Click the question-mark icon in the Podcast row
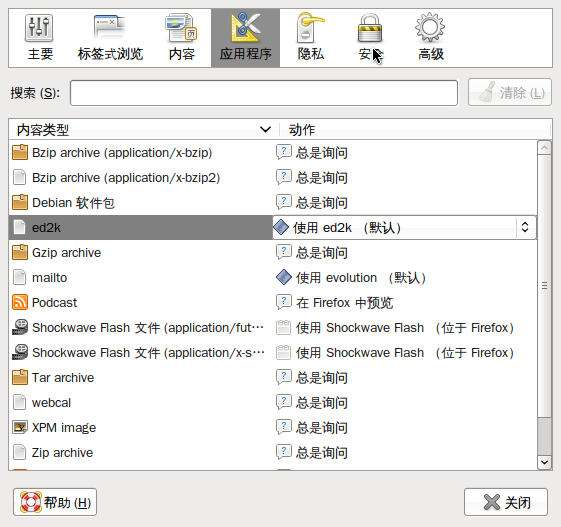 coord(284,302)
